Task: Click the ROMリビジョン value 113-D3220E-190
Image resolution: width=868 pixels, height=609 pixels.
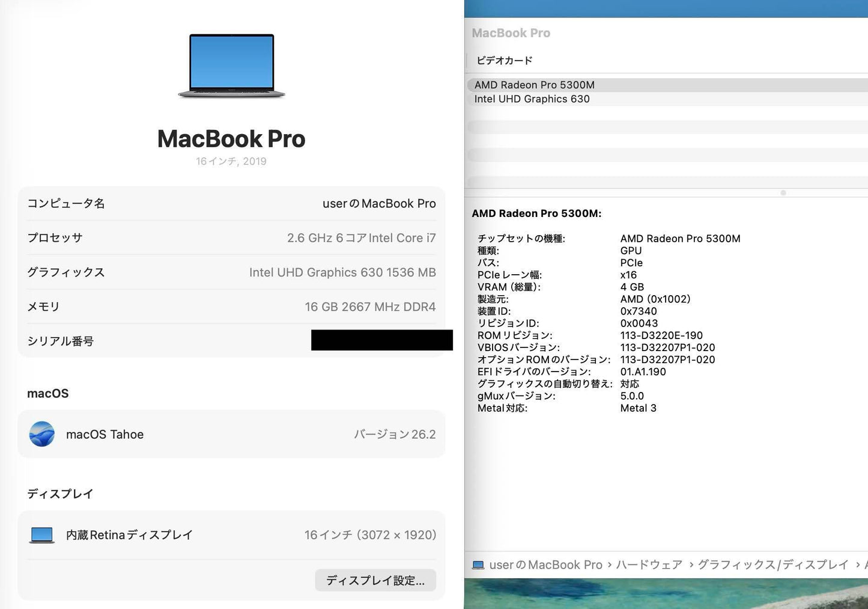Action: tap(661, 335)
